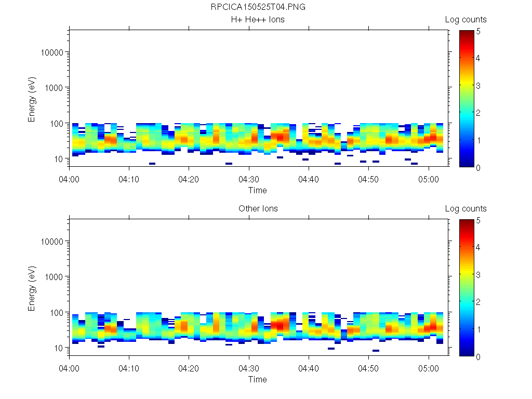Click 10 energy tick of Other Ions plot

(x=59, y=348)
